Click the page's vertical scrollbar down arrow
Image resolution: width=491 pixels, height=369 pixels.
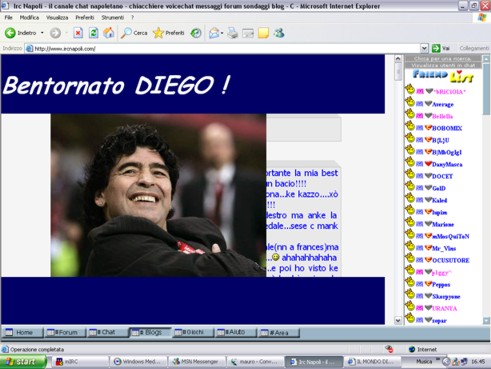pos(398,320)
